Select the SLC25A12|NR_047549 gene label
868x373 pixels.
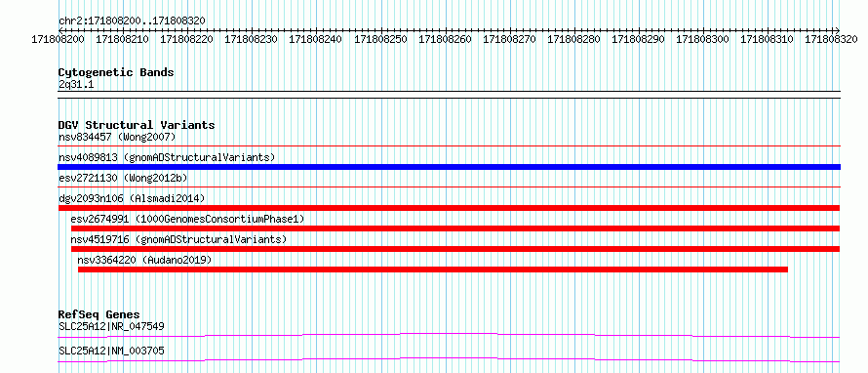point(111,326)
